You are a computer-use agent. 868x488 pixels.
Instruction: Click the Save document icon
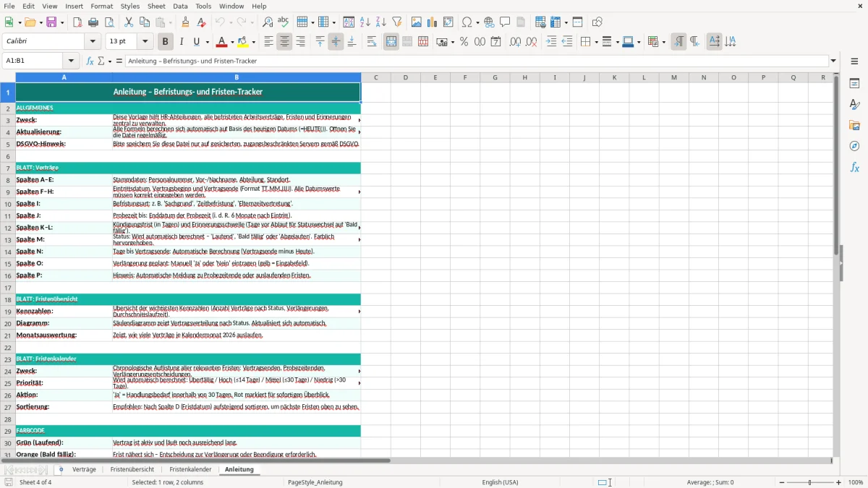coord(51,22)
